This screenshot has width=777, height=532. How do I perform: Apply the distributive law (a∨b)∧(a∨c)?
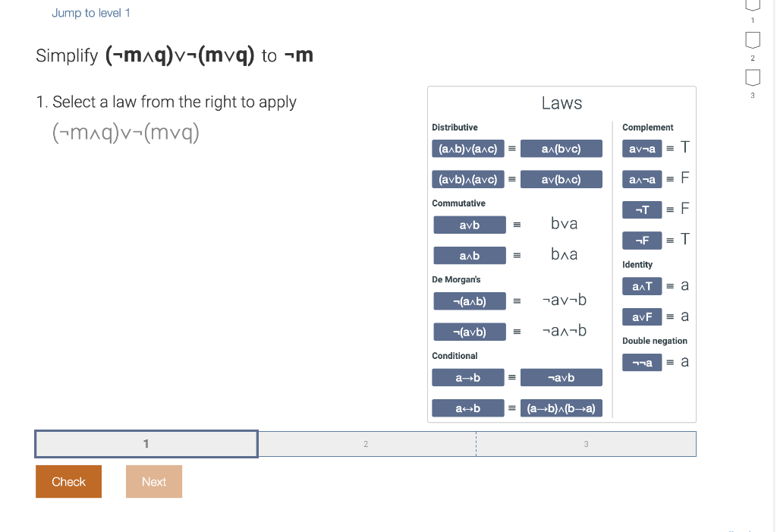coord(469,178)
